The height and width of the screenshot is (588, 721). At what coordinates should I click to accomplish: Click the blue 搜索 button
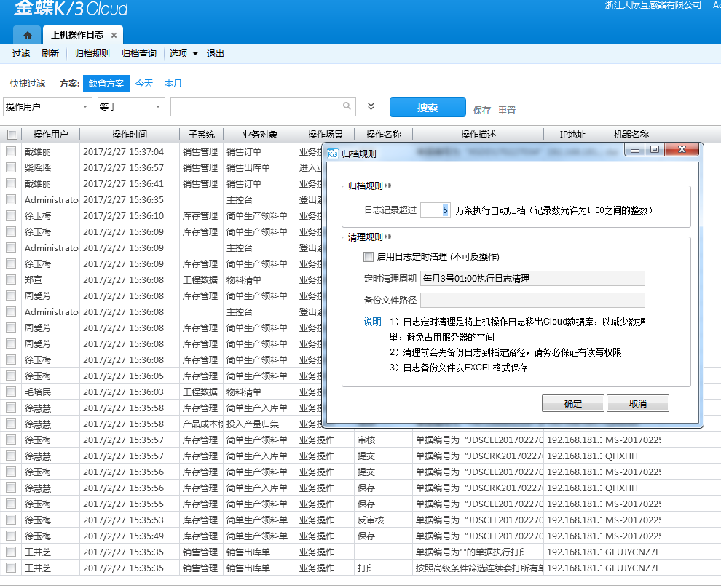coord(428,108)
